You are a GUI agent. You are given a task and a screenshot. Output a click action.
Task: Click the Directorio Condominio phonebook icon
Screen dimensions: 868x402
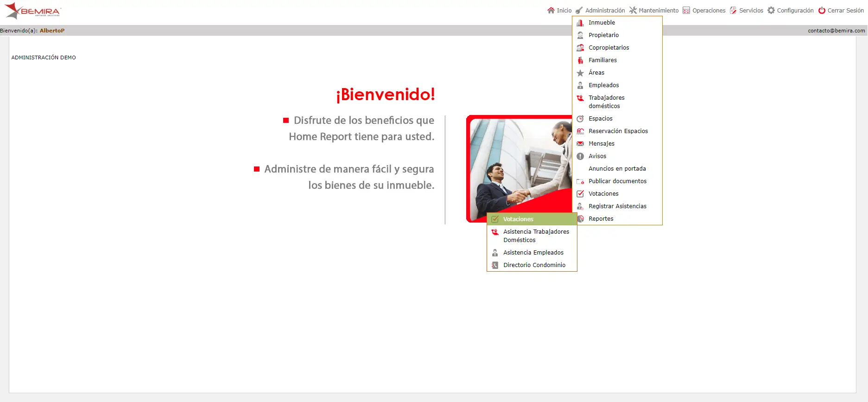point(495,265)
